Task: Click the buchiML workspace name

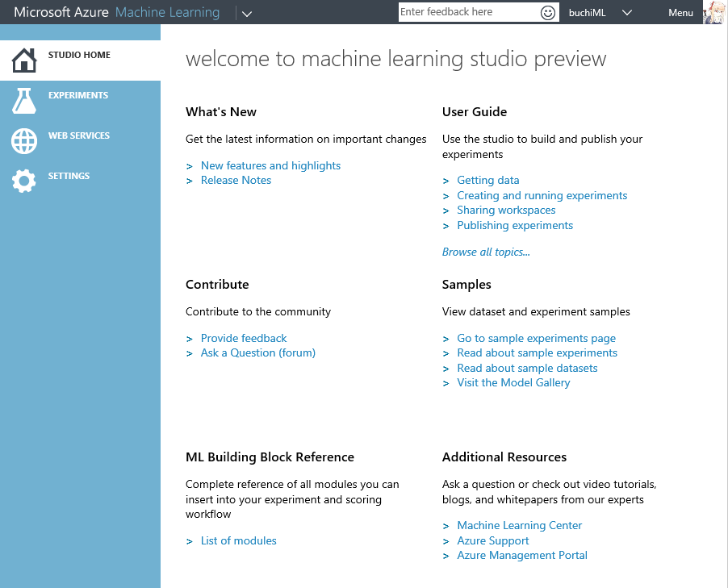Action: click(587, 13)
